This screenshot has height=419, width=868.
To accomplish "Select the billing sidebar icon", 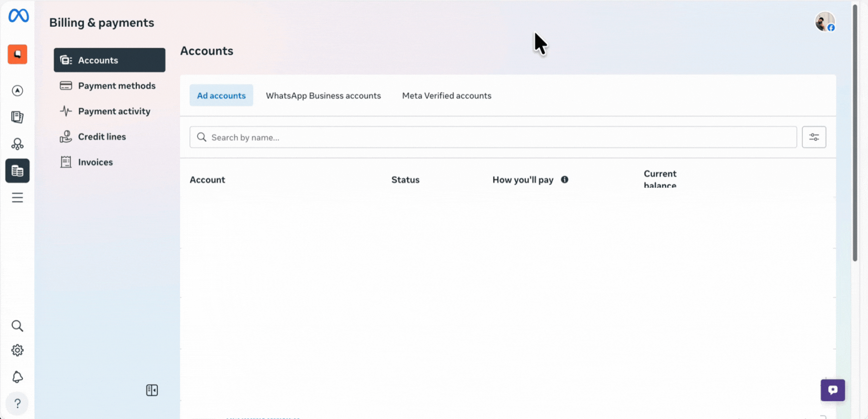I will click(18, 171).
